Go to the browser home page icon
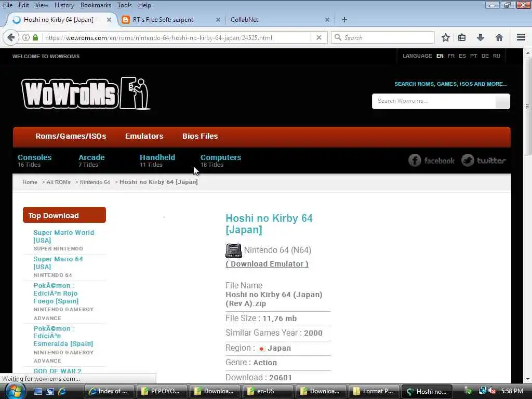532x399 pixels. click(499, 37)
